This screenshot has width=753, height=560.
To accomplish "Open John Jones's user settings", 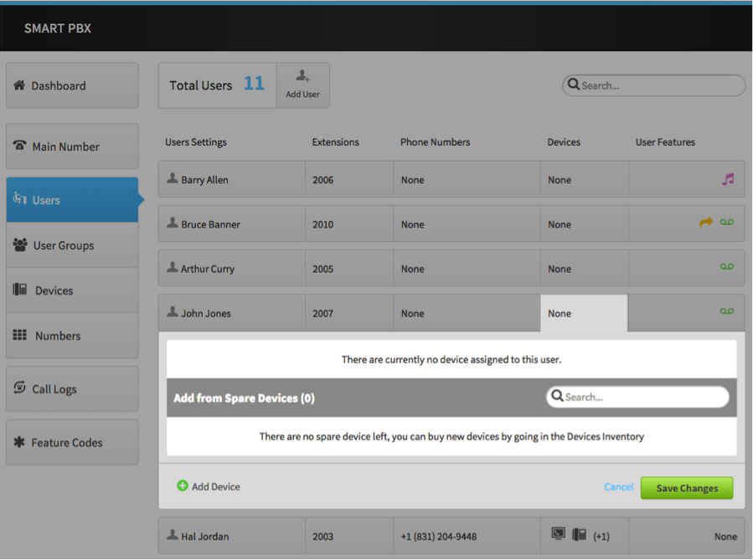I will pyautogui.click(x=231, y=313).
